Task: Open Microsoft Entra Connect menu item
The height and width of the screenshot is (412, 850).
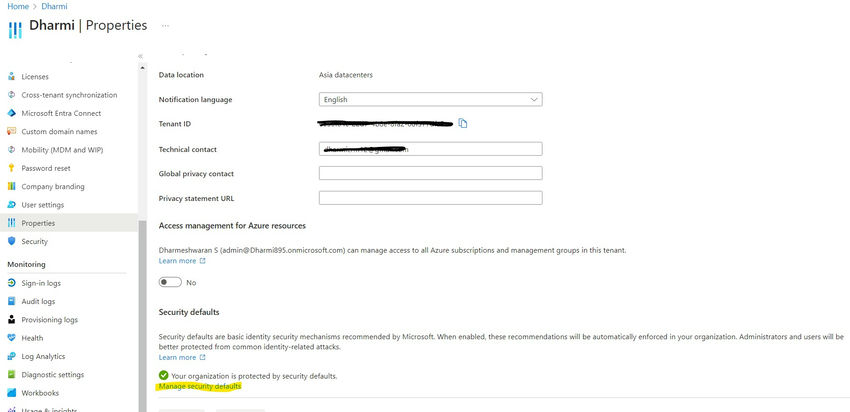Action: click(61, 113)
